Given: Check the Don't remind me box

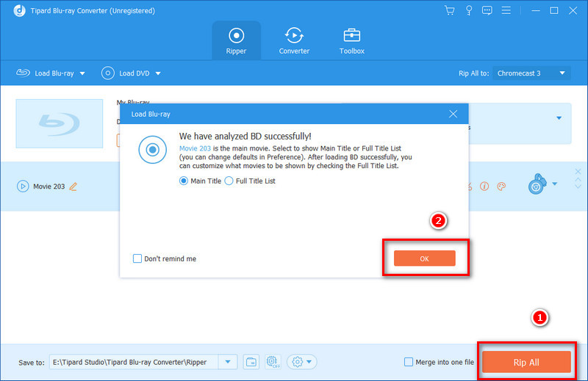Looking at the screenshot, I should 137,258.
